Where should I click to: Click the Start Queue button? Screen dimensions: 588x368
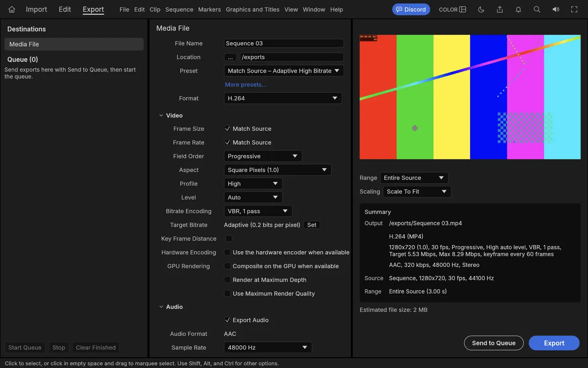point(25,347)
